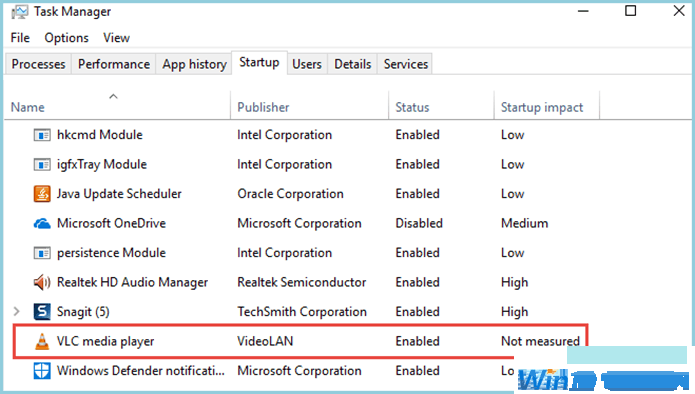Open the File menu
Image resolution: width=695 pixels, height=394 pixels.
coord(20,38)
